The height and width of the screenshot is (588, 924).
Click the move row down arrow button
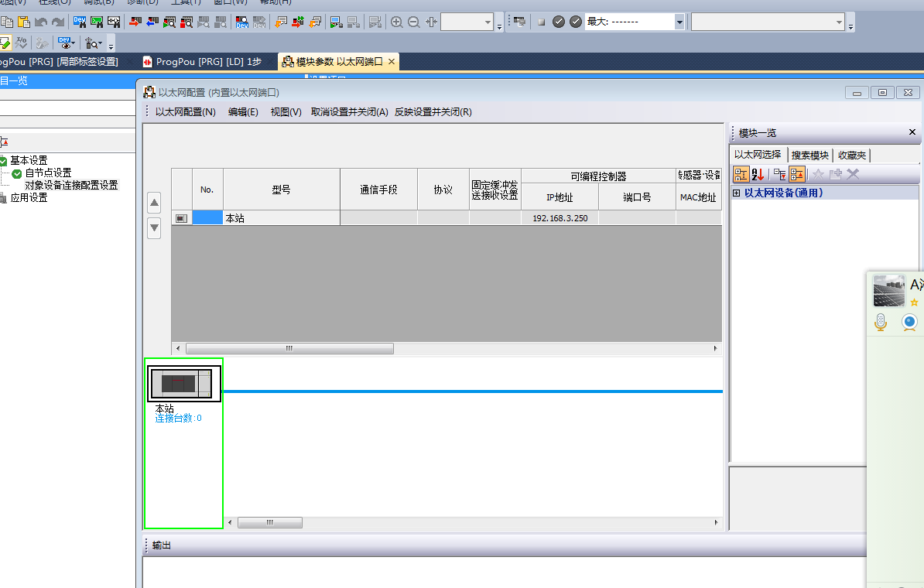point(154,227)
